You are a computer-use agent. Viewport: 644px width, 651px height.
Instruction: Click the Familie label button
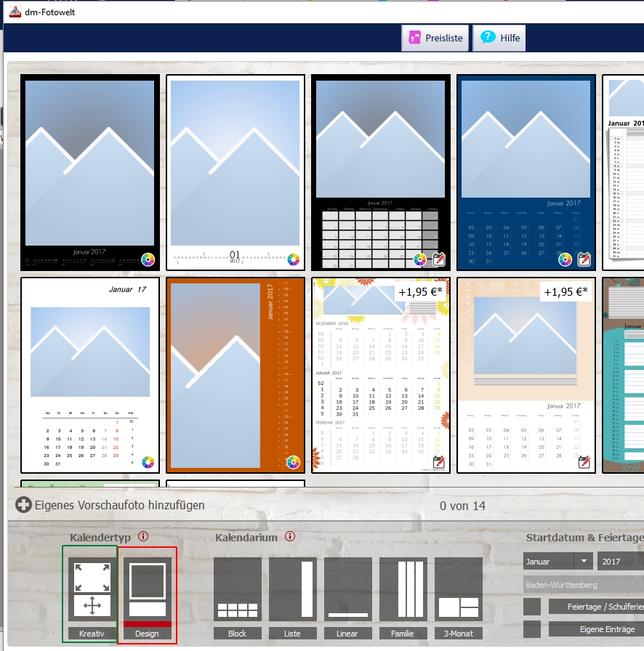tap(403, 633)
